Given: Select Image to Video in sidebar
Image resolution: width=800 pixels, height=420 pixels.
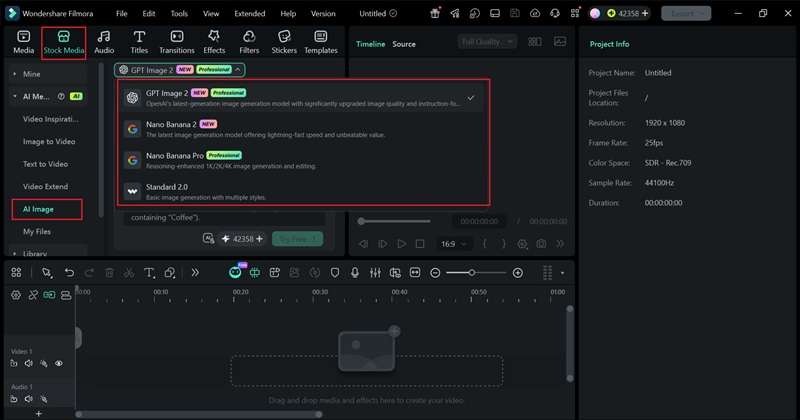Looking at the screenshot, I should [x=49, y=141].
